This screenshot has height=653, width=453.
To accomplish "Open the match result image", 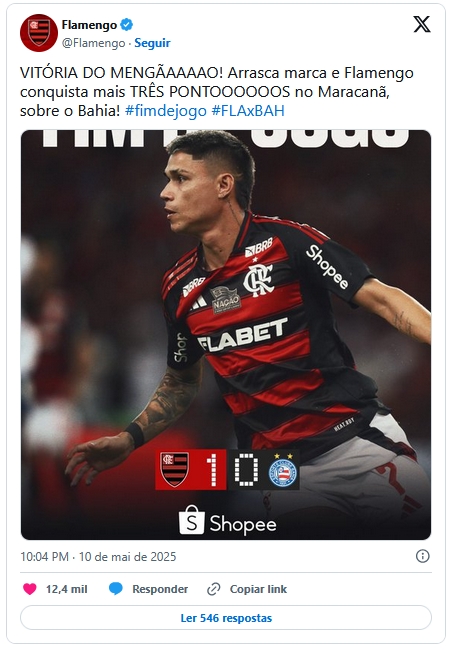I will coord(226,335).
